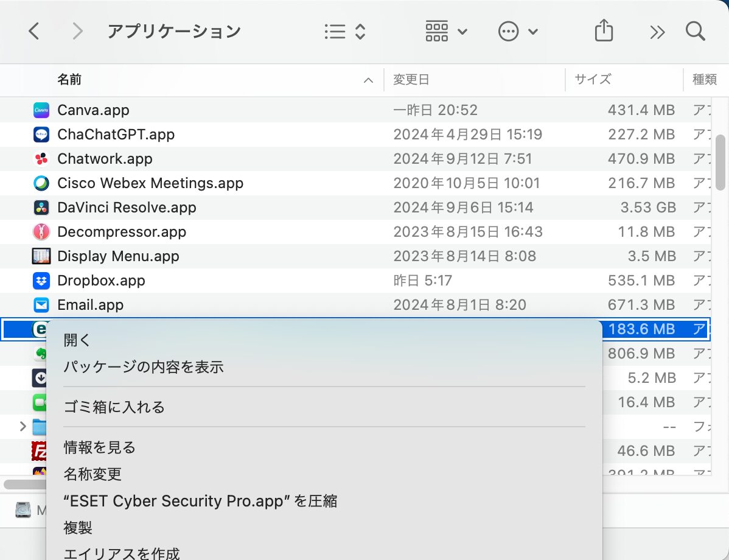Viewport: 729px width, 560px height.
Task: Select ChaChatGPT.app file name
Action: tap(116, 135)
